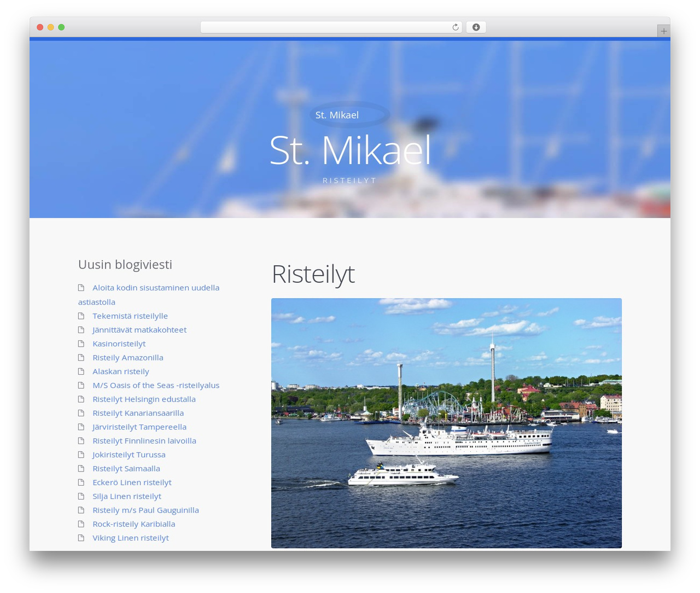Open Risteilyt Helsingin edustalla link

[x=144, y=399]
